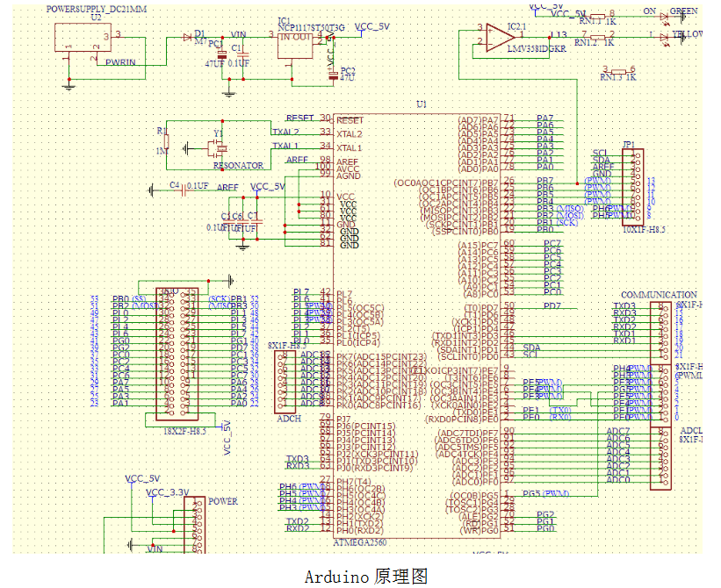Select the 18X2F-H8.5 dual-row header
Screen dimensions: 721x588
click(x=177, y=355)
